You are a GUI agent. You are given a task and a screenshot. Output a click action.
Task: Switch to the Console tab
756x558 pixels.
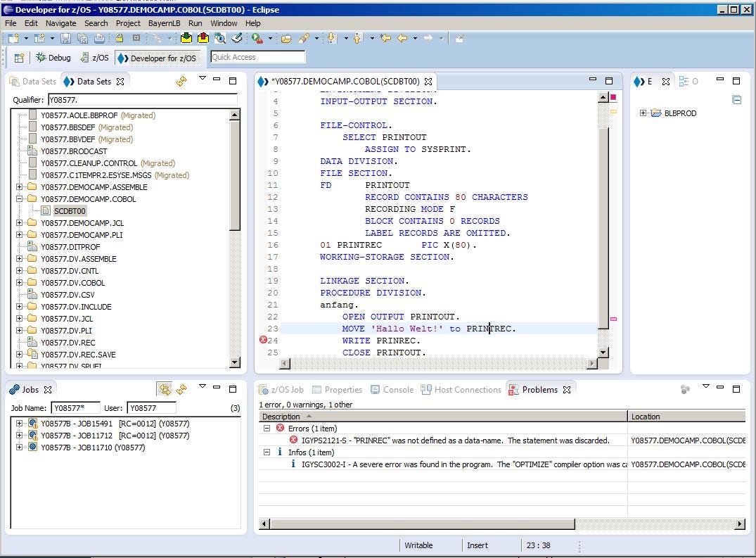(397, 389)
